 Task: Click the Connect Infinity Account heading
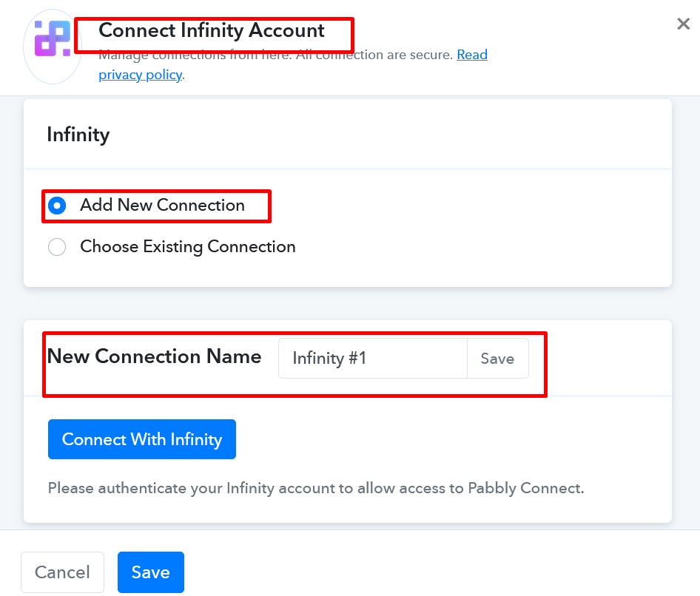(x=212, y=31)
